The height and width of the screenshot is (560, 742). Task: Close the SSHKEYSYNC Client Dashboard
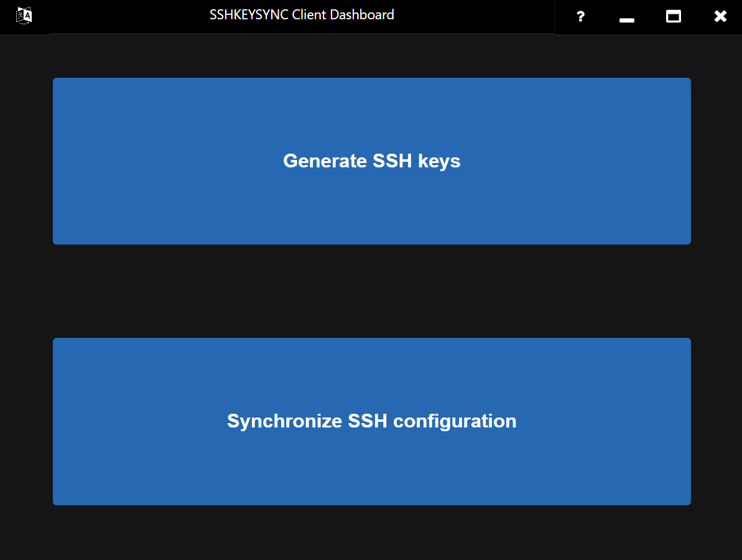click(x=720, y=17)
